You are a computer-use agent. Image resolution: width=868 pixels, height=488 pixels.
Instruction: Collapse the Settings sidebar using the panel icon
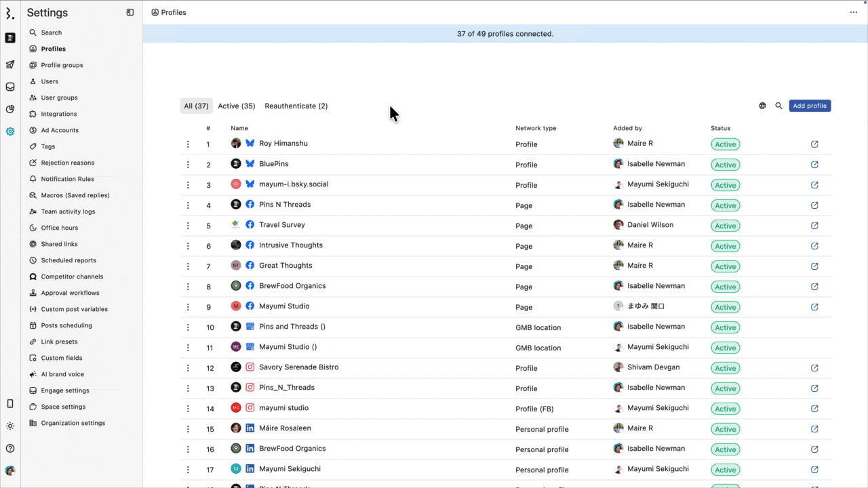pos(130,12)
